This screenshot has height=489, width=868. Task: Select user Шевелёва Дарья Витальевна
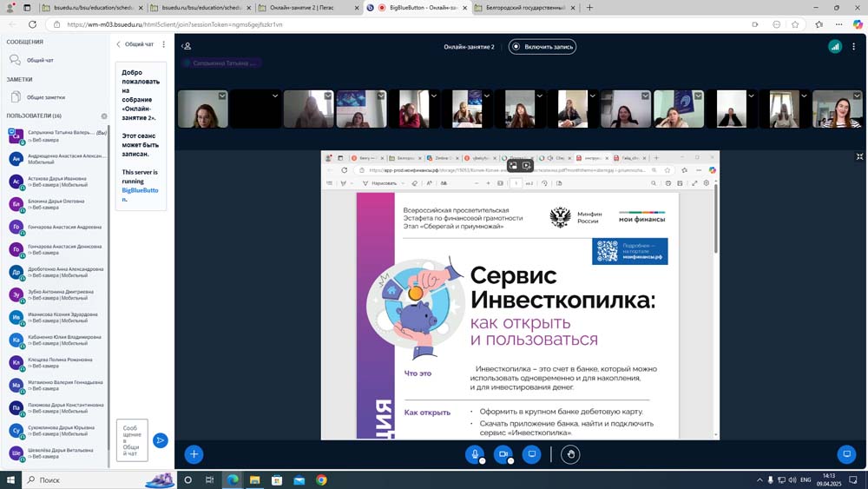(x=57, y=453)
